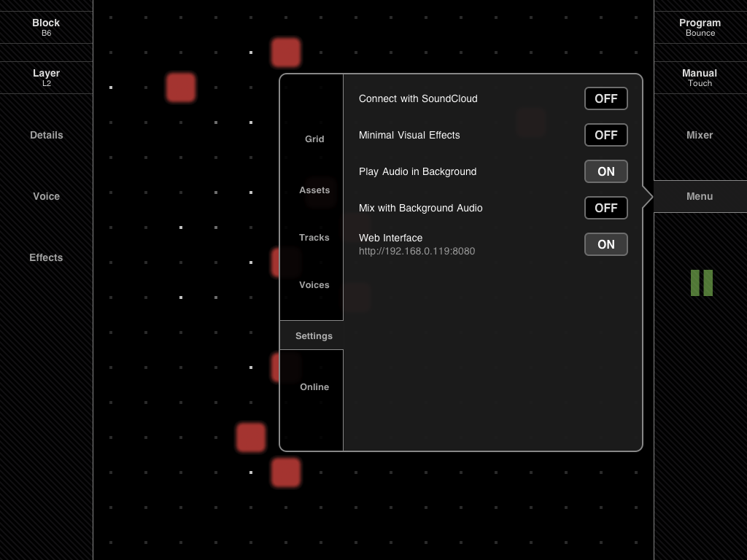Enable Mix with Background Audio
The width and height of the screenshot is (747, 560).
605,208
